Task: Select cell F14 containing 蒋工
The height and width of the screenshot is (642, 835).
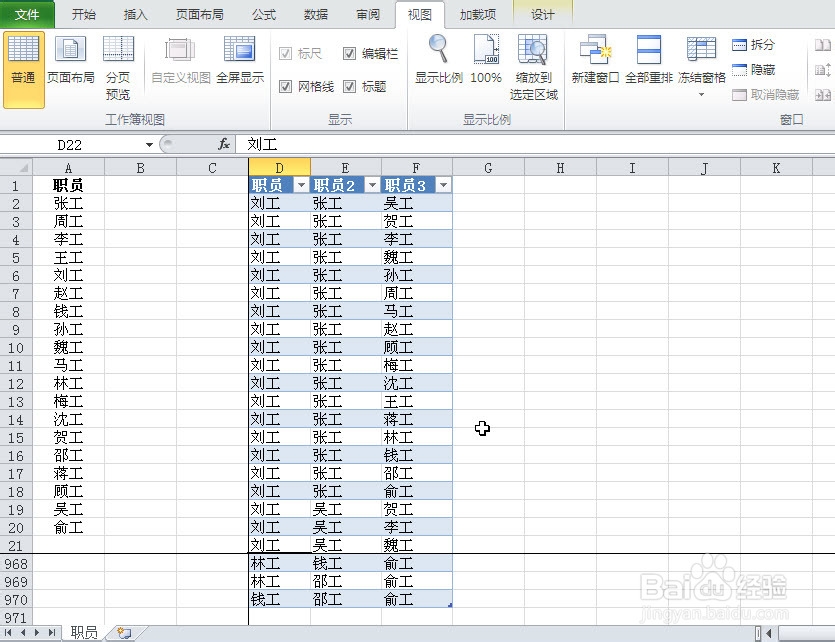Action: click(417, 419)
